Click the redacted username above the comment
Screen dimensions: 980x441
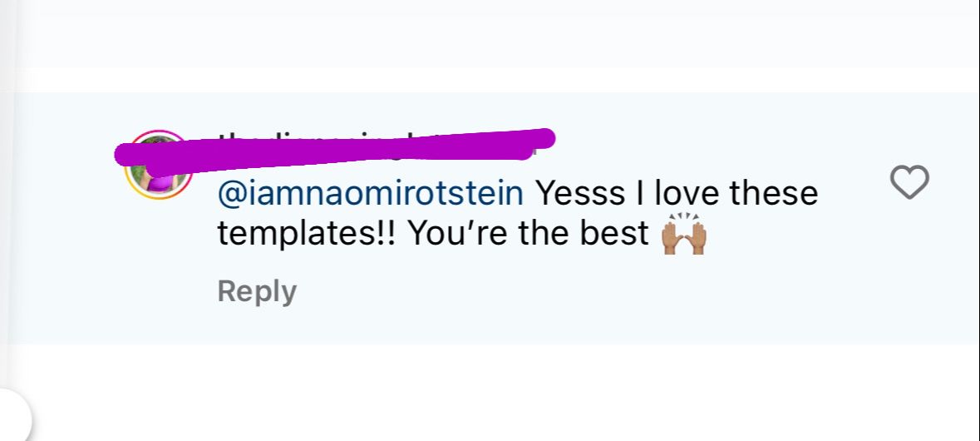(x=374, y=143)
